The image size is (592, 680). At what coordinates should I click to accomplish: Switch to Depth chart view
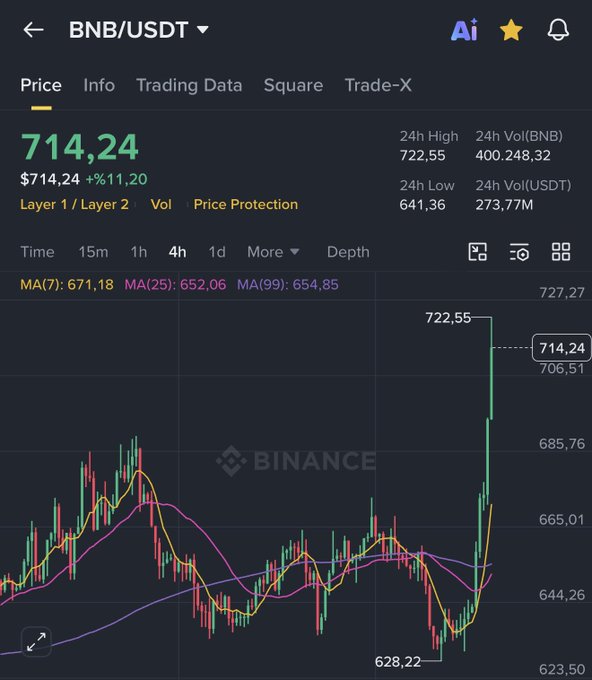click(x=348, y=252)
